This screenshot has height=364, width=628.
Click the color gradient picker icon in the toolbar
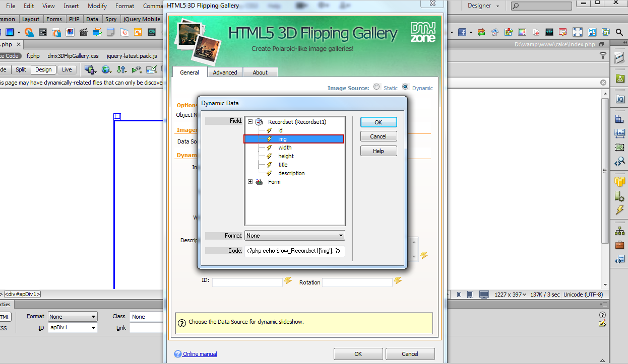point(522,32)
